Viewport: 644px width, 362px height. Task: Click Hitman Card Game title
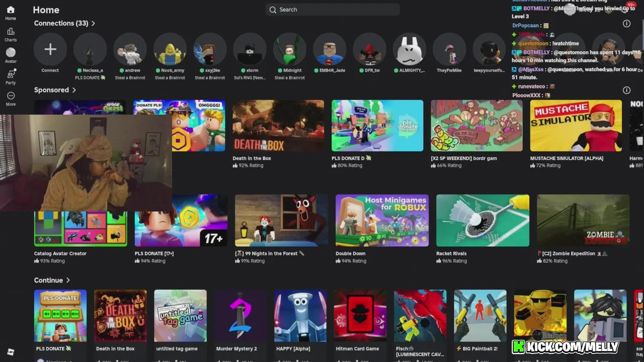[x=358, y=348]
